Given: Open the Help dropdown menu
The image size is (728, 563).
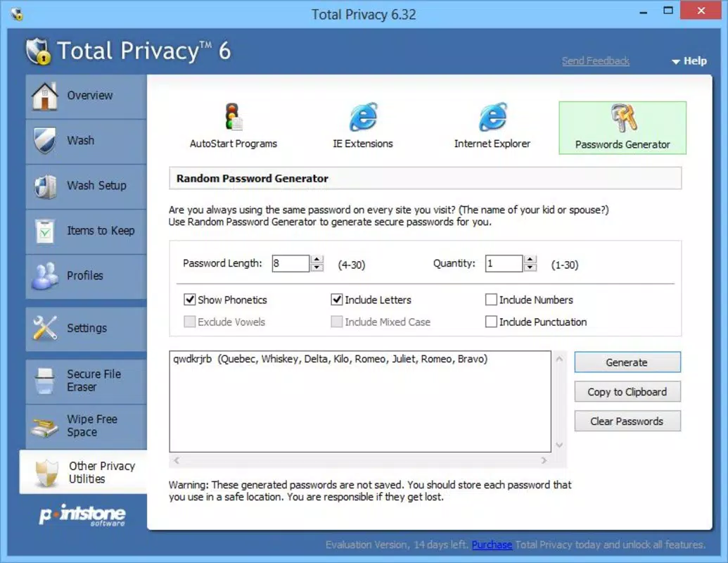Looking at the screenshot, I should click(689, 61).
